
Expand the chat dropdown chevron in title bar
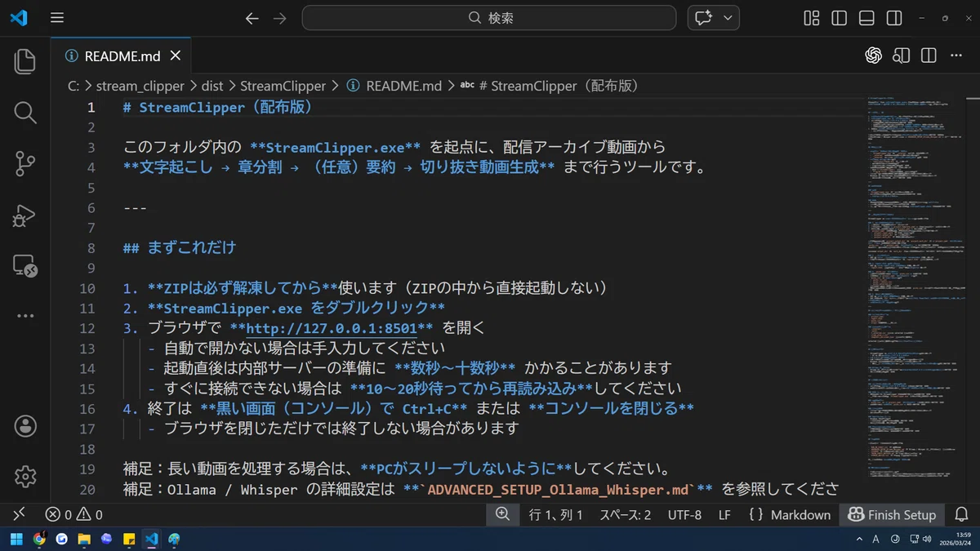(728, 18)
